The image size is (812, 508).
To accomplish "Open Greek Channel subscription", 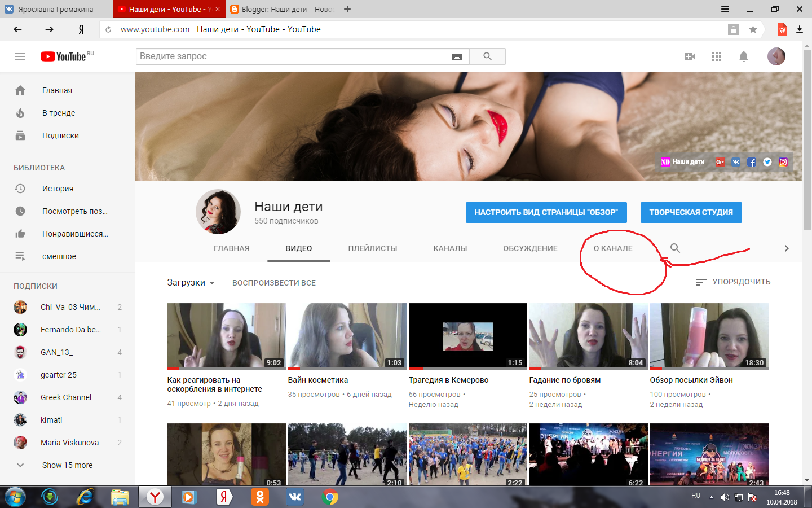I will click(68, 397).
